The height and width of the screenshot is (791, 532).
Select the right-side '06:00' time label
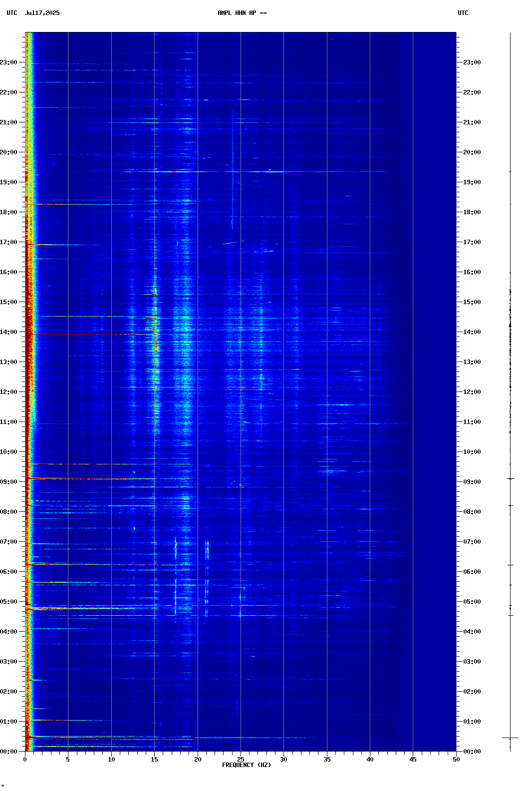[472, 572]
